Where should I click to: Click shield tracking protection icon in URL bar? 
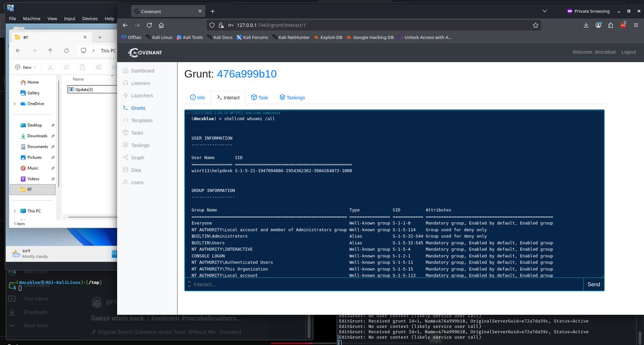213,25
